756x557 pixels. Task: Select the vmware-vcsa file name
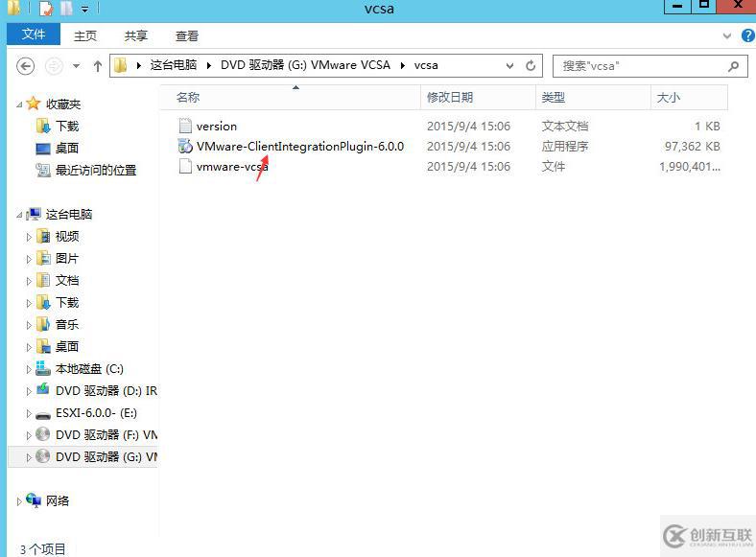(232, 167)
